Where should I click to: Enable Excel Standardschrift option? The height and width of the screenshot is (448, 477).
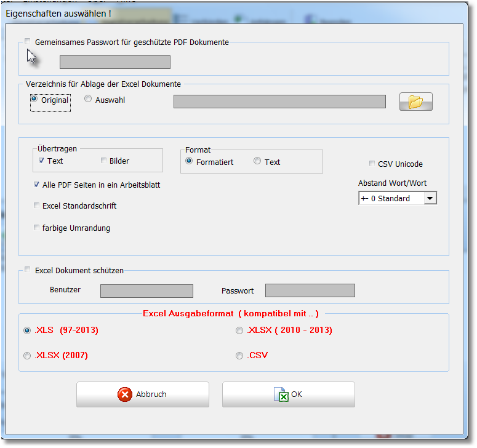click(x=36, y=206)
